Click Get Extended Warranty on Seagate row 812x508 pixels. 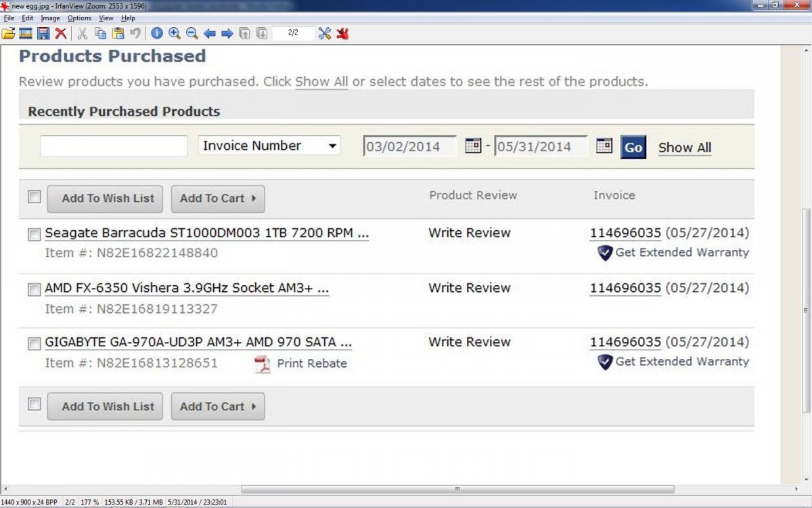(682, 253)
